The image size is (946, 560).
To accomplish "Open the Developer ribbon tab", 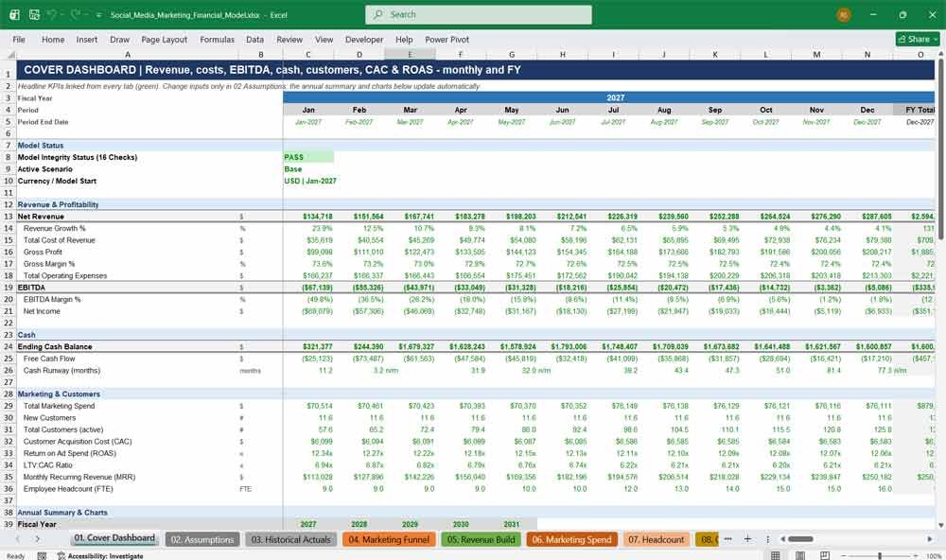I will point(364,39).
